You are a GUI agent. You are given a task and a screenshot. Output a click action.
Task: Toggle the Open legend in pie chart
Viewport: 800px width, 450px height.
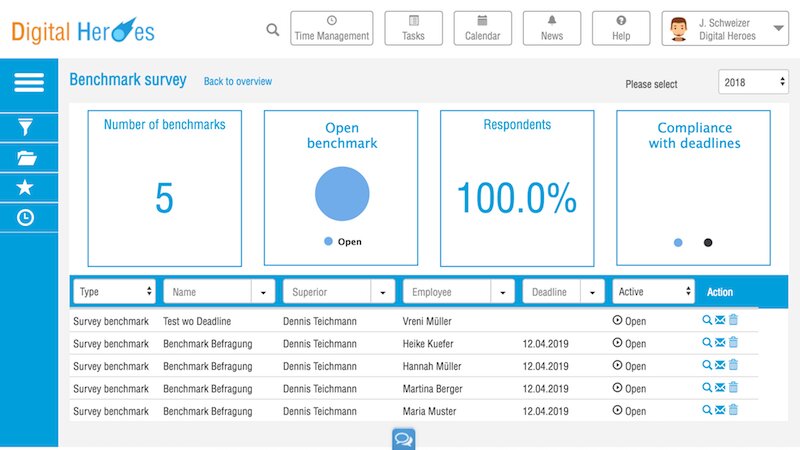tap(342, 242)
